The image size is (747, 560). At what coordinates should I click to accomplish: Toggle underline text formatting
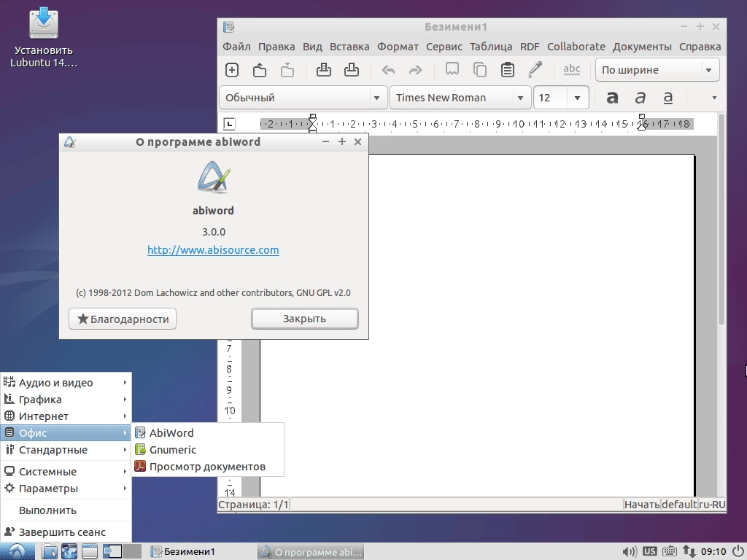tap(668, 98)
